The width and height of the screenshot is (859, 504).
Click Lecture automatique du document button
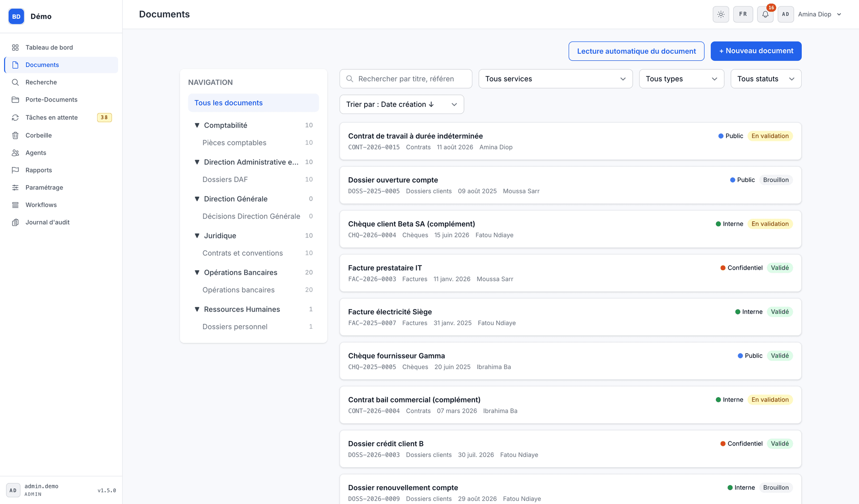point(636,51)
